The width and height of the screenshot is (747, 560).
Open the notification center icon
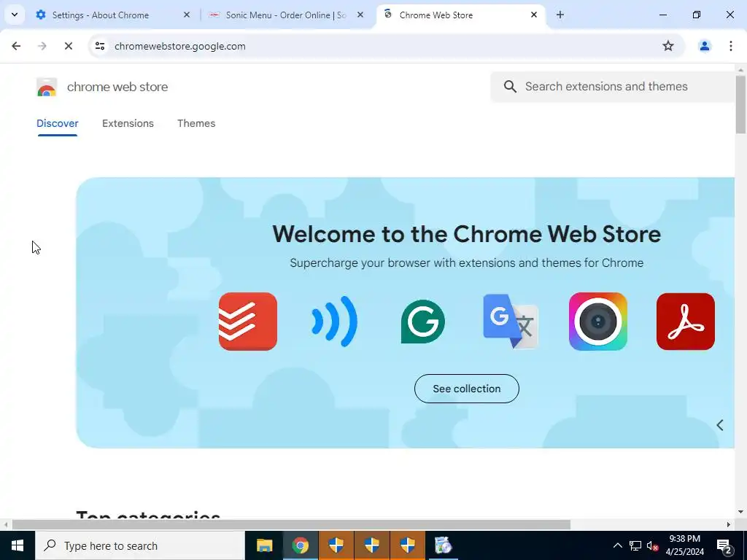(x=724, y=545)
